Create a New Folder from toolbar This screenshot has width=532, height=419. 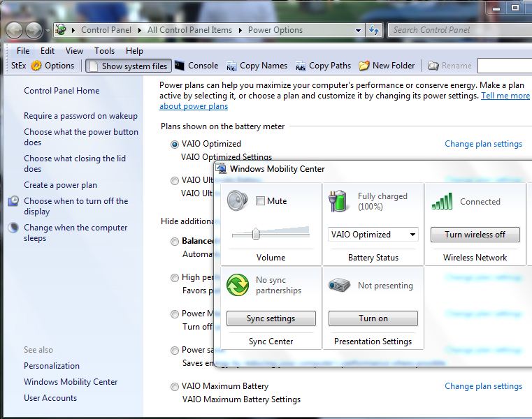387,66
